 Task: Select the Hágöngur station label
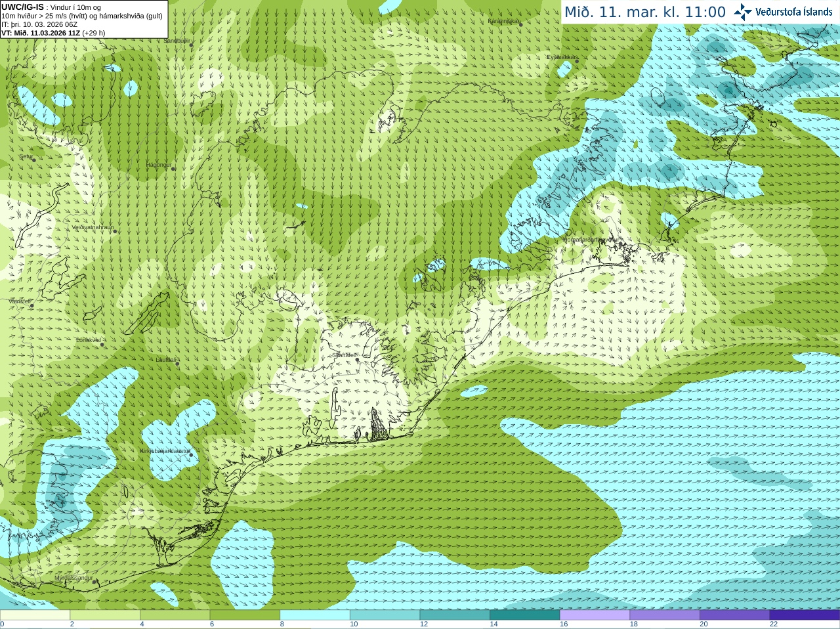(158, 164)
